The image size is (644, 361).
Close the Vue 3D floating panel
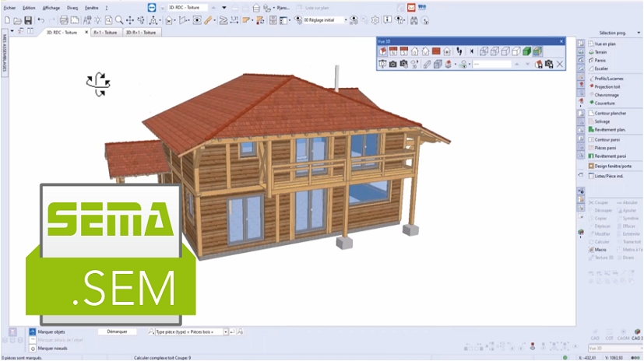pos(561,40)
